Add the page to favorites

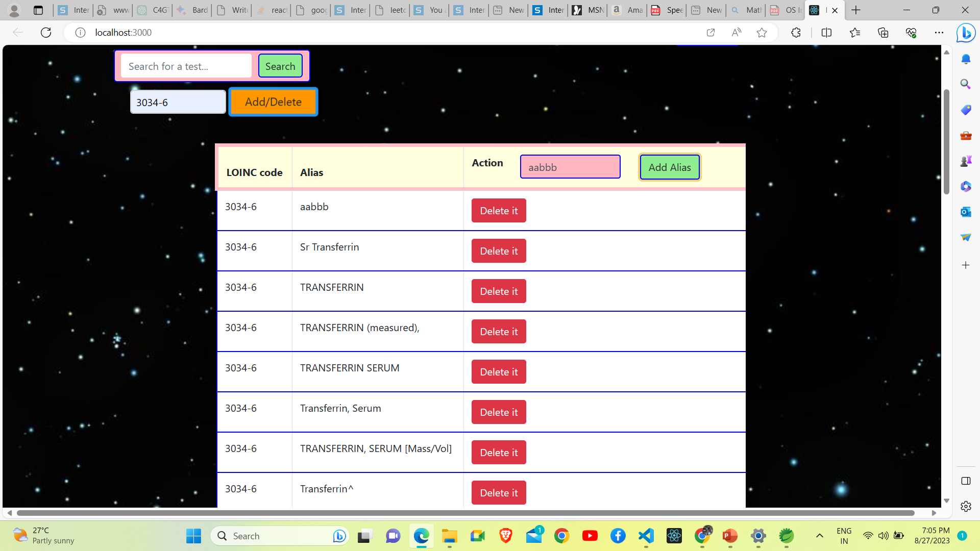pyautogui.click(x=762, y=32)
